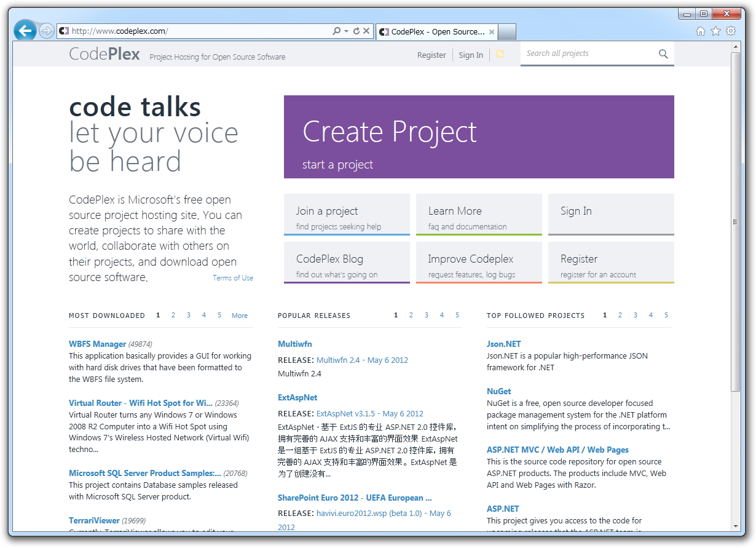Click the browser Forward arrow button

pos(47,31)
